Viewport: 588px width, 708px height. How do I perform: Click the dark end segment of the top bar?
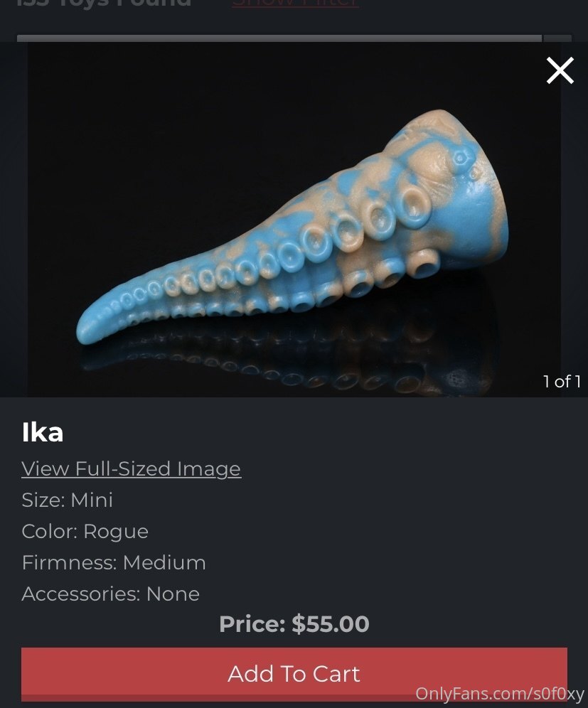pyautogui.click(x=557, y=38)
